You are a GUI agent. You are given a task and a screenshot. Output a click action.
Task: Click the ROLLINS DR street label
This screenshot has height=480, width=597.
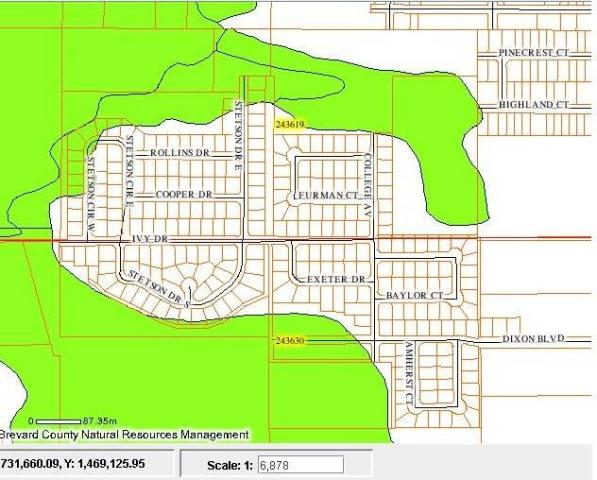point(180,153)
